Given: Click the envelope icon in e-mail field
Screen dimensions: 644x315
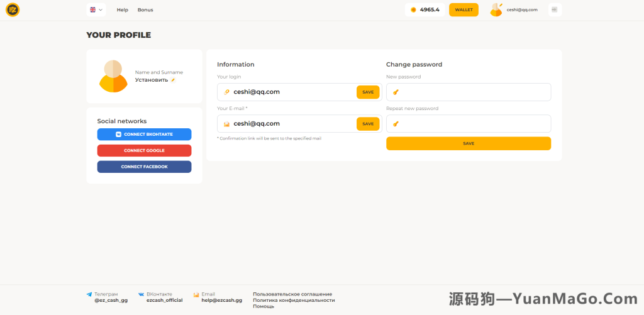Looking at the screenshot, I should (226, 124).
